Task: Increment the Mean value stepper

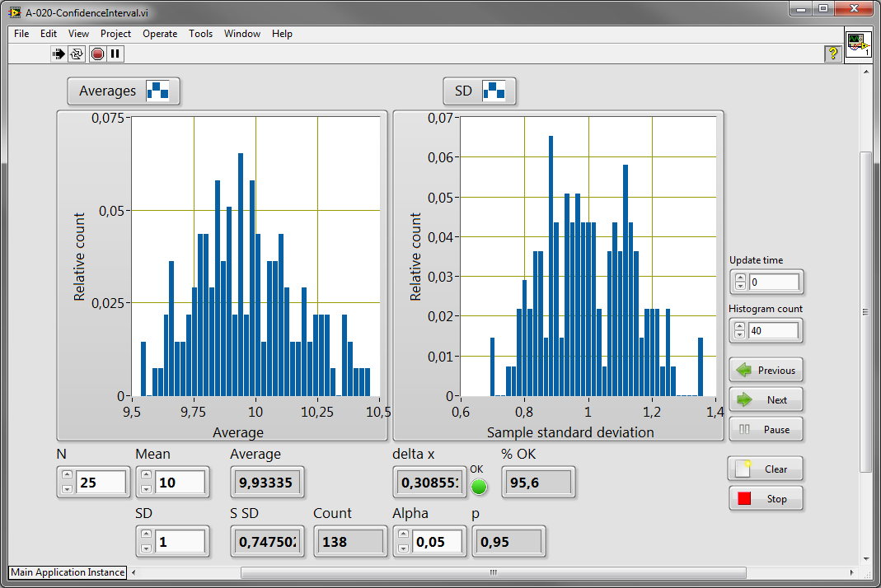Action: [x=146, y=474]
